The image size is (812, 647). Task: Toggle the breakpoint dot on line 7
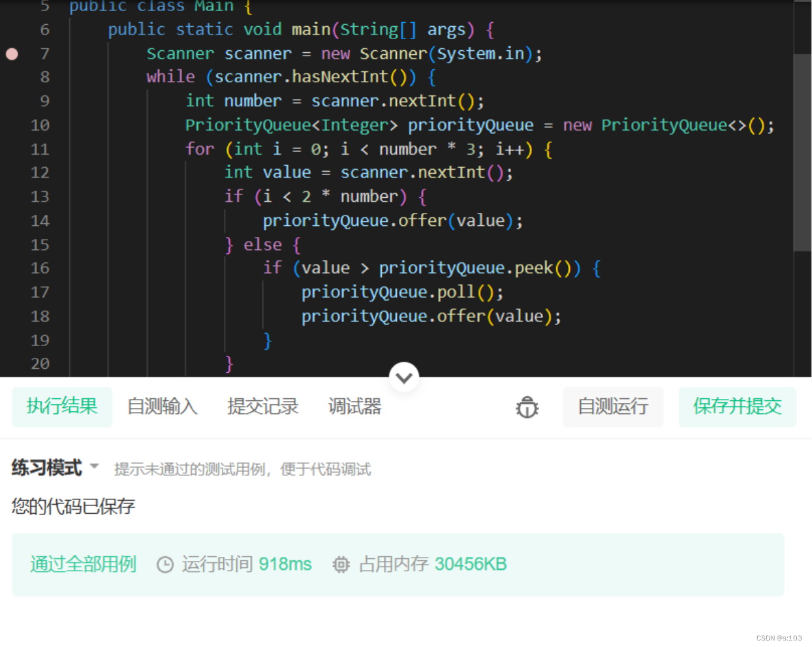pos(12,54)
